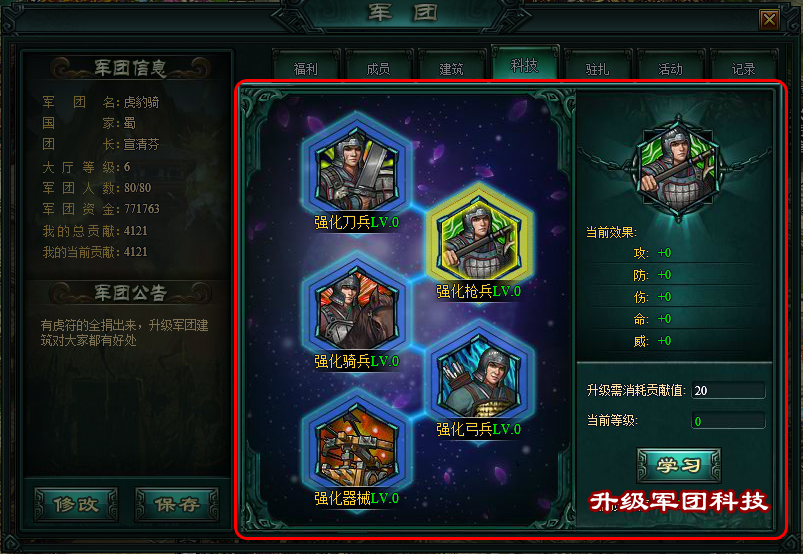Click the 修改 edit announcement button
The image size is (803, 554).
coord(76,504)
